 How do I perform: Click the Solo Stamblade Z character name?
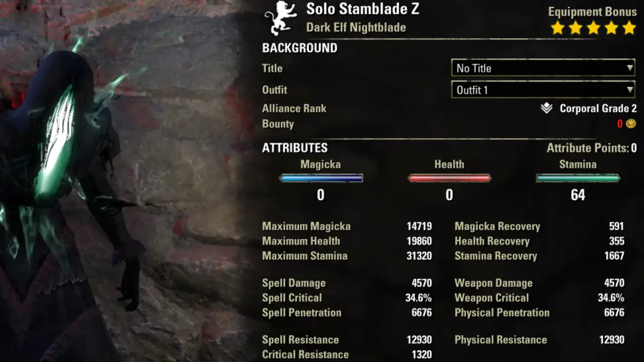(x=363, y=9)
